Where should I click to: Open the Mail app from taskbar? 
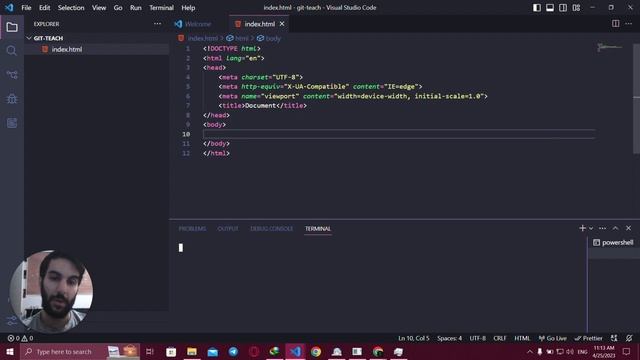[213, 351]
